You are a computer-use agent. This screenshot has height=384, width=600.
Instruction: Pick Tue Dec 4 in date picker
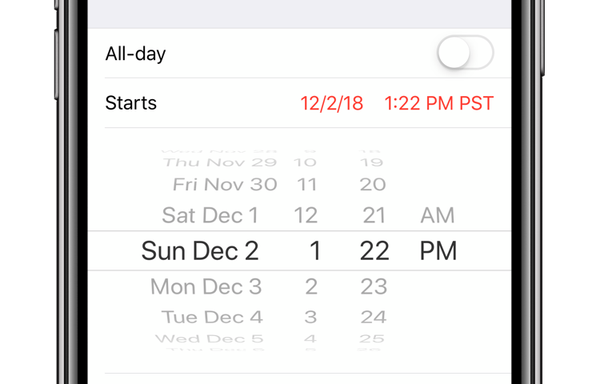pos(212,317)
